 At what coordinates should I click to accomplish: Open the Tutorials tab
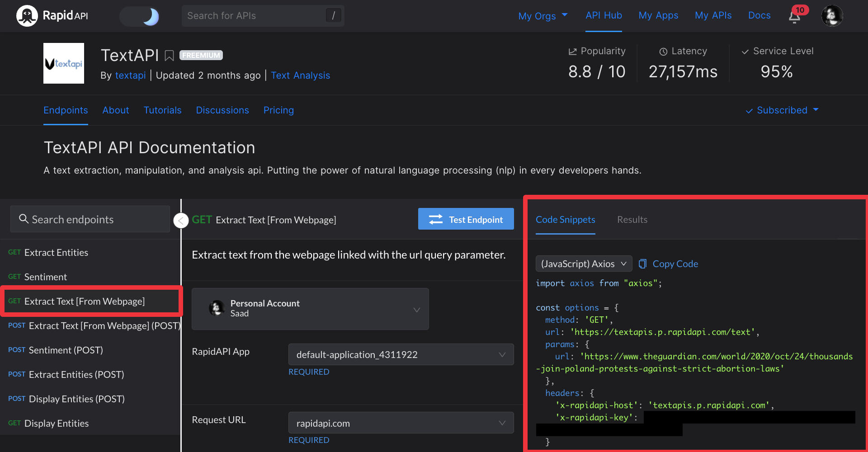pos(162,110)
